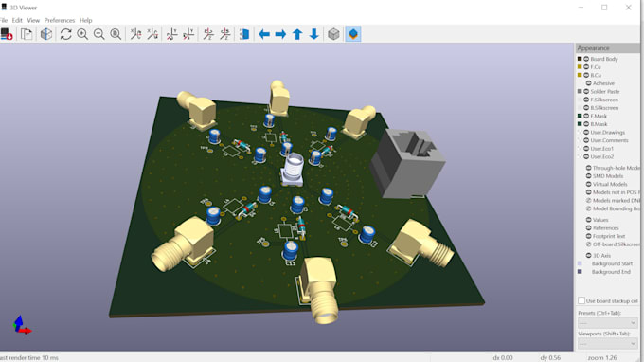Toggle B.Mask layer visibility eye
The height and width of the screenshot is (362, 644).
click(586, 124)
